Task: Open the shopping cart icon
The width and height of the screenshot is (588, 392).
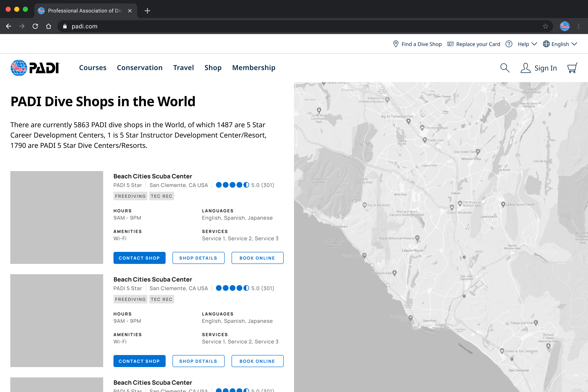Action: click(x=572, y=68)
